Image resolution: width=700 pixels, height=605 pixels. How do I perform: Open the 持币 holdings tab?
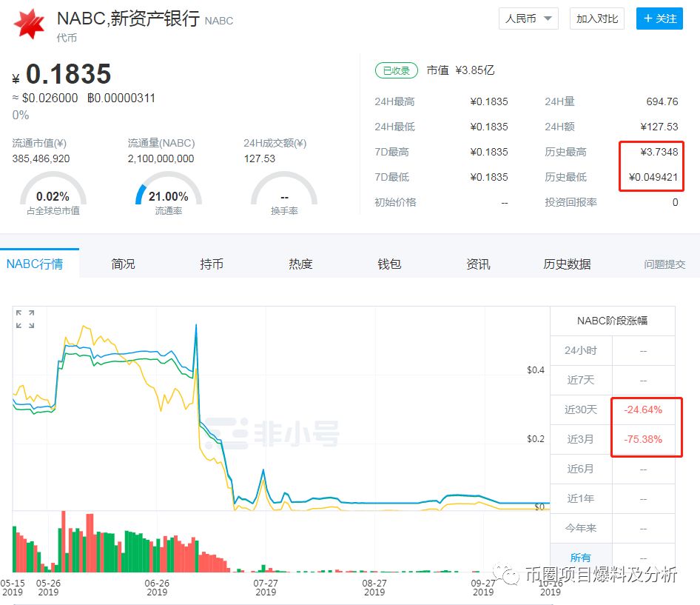click(212, 264)
